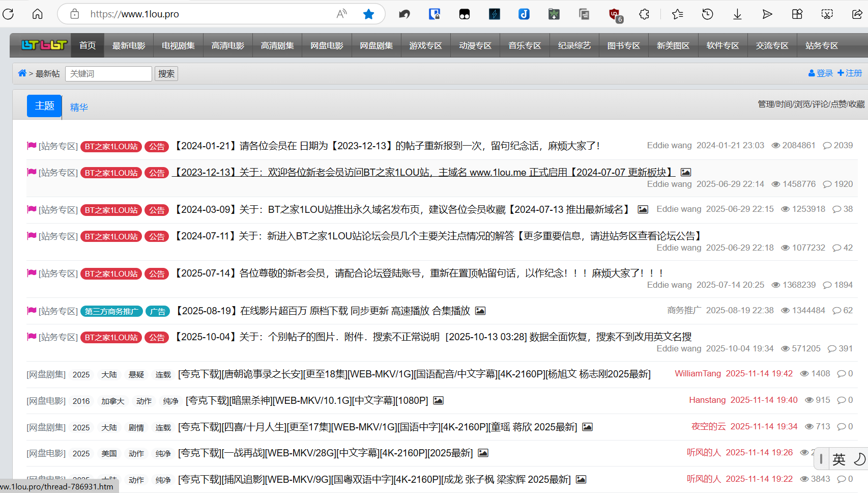
Task: Open the browser Home page icon
Action: (x=37, y=14)
